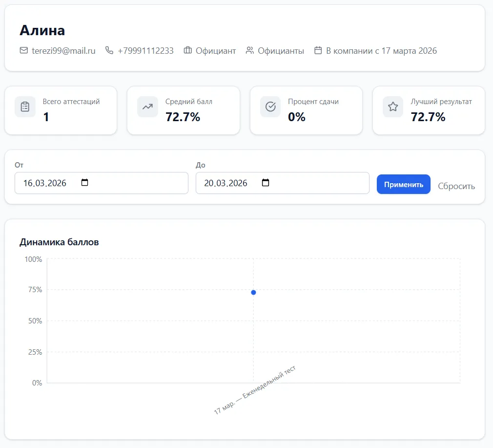Apply the date filter with Применить

click(403, 184)
